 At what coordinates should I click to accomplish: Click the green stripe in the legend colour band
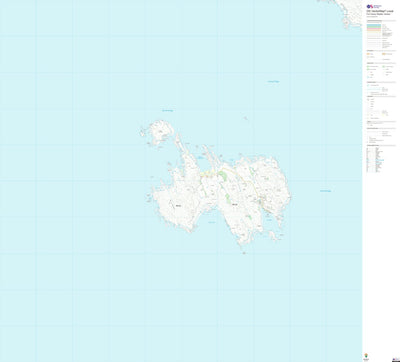(x=374, y=27)
